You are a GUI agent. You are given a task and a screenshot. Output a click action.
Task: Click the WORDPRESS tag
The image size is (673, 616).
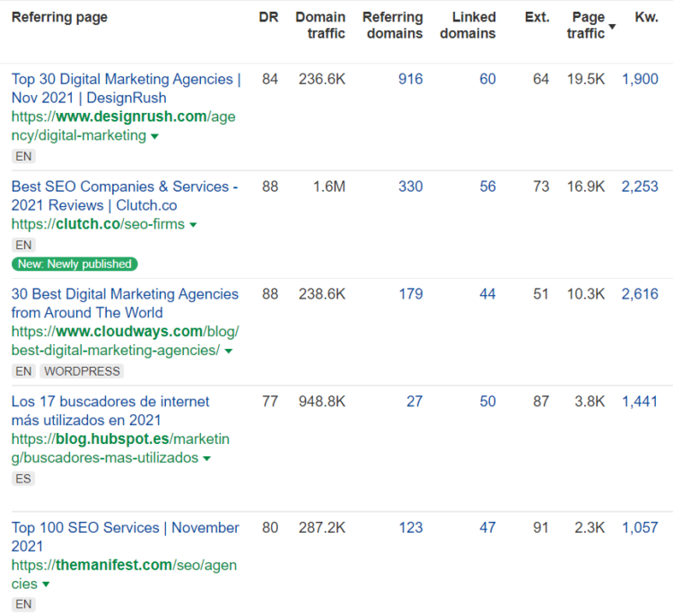82,371
